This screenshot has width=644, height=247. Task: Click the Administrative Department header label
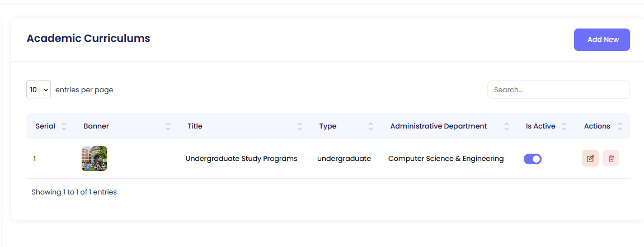point(439,126)
